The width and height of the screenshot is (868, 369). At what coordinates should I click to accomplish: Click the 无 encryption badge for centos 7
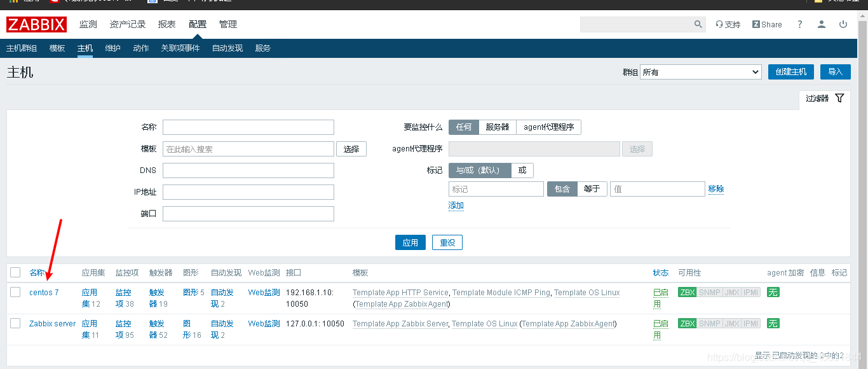coord(773,292)
